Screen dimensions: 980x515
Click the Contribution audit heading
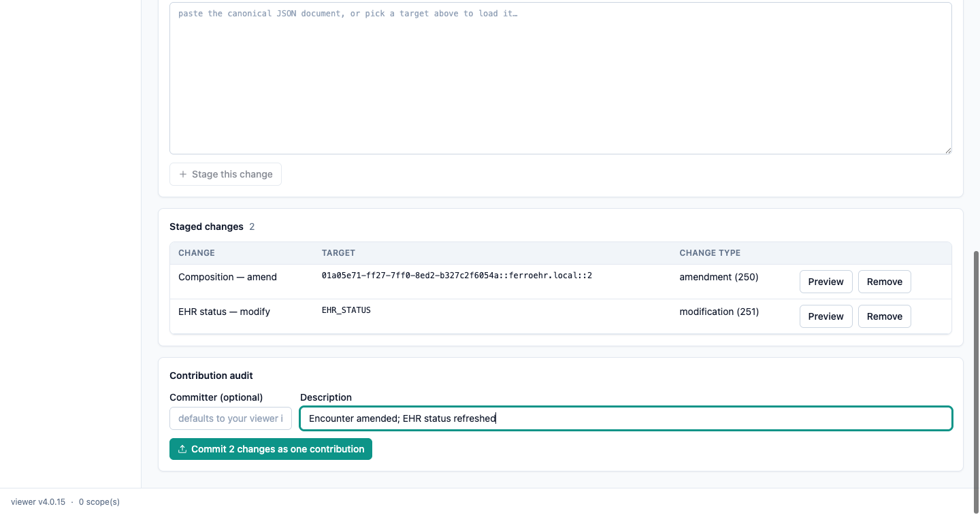[211, 376]
